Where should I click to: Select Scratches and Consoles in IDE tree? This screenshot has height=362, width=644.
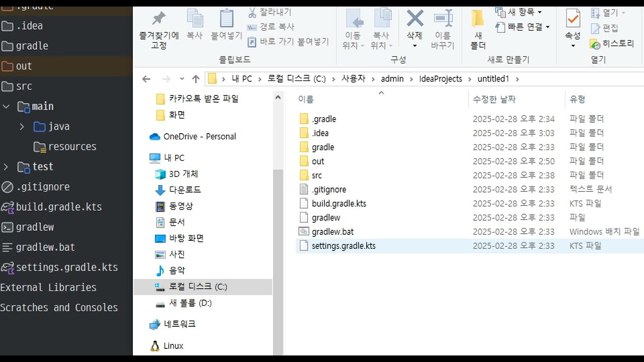pyautogui.click(x=59, y=308)
